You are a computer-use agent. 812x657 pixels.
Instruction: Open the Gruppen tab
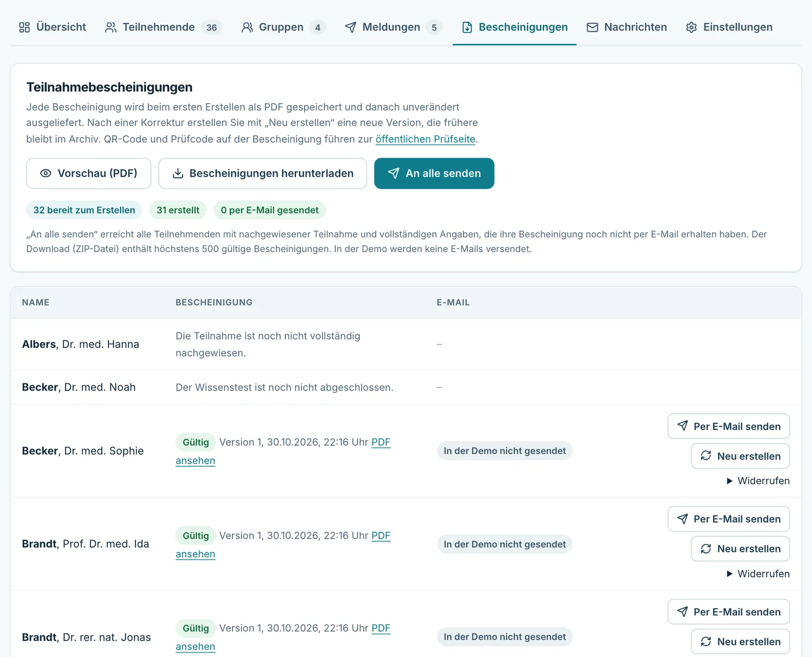point(283,27)
